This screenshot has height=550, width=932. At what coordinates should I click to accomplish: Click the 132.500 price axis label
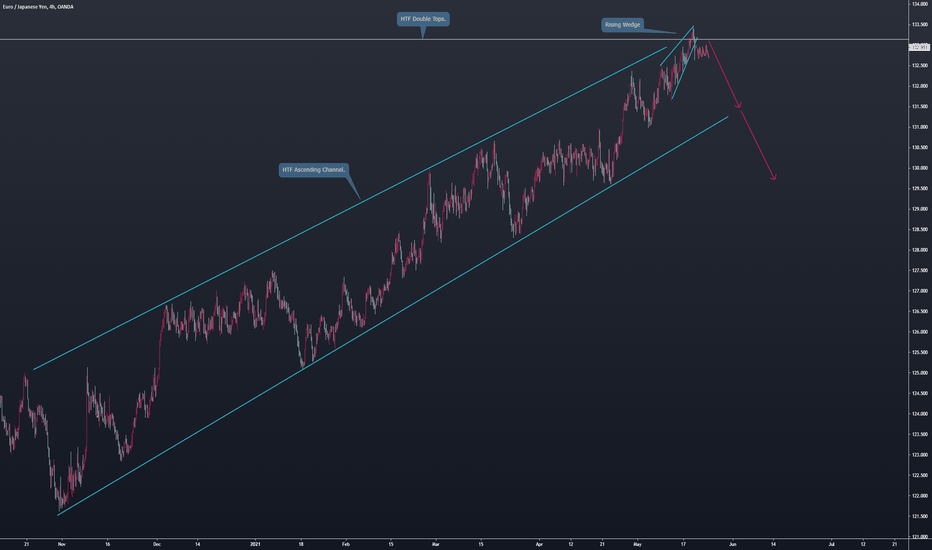click(x=920, y=65)
